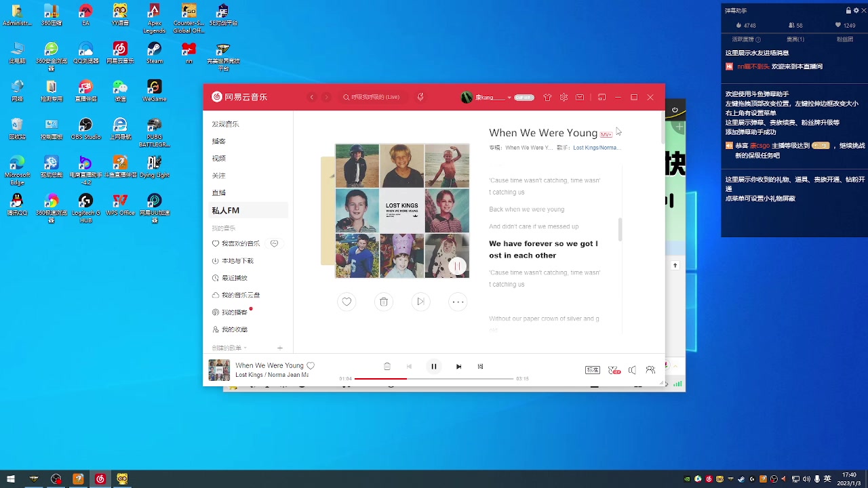Toggle volume speaker icon in player bar
This screenshot has width=868, height=488.
click(632, 370)
